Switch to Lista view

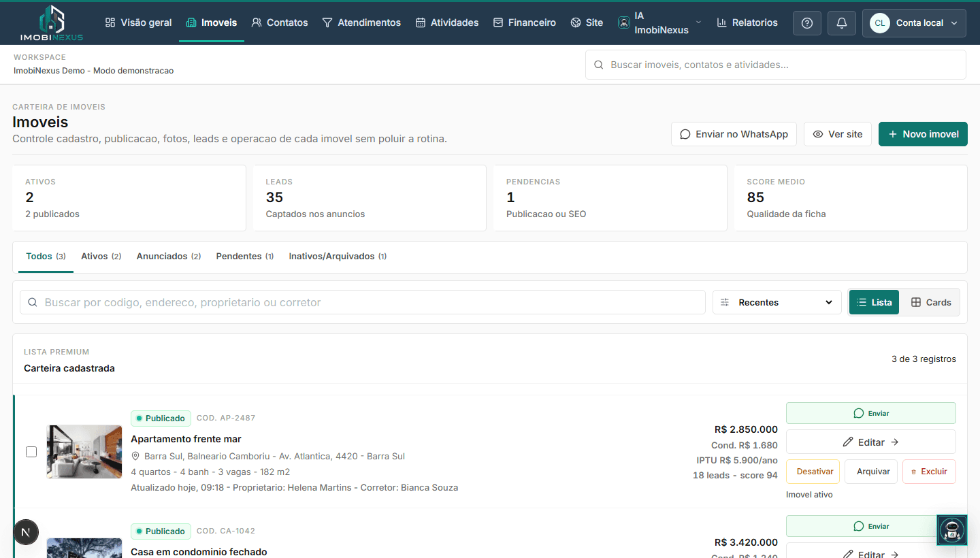click(874, 303)
